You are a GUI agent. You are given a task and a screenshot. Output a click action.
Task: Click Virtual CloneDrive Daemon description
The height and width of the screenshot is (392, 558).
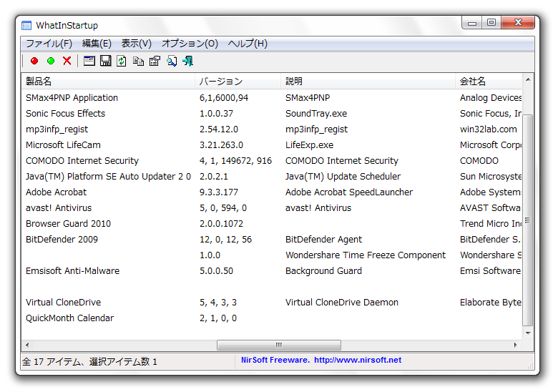342,303
